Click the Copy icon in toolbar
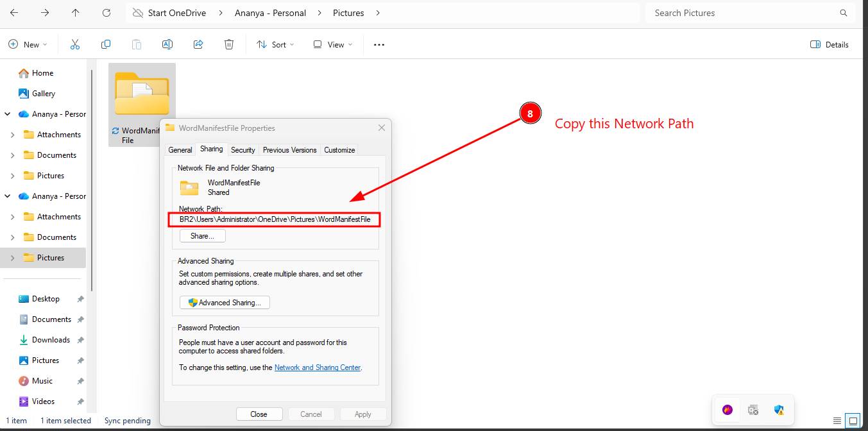The height and width of the screenshot is (431, 868). (106, 44)
